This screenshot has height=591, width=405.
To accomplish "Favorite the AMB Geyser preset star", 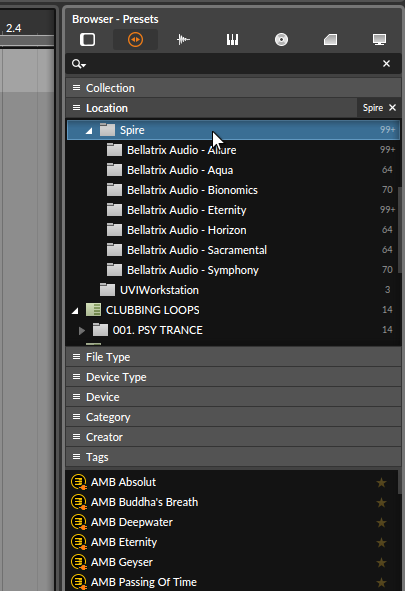I will [381, 562].
